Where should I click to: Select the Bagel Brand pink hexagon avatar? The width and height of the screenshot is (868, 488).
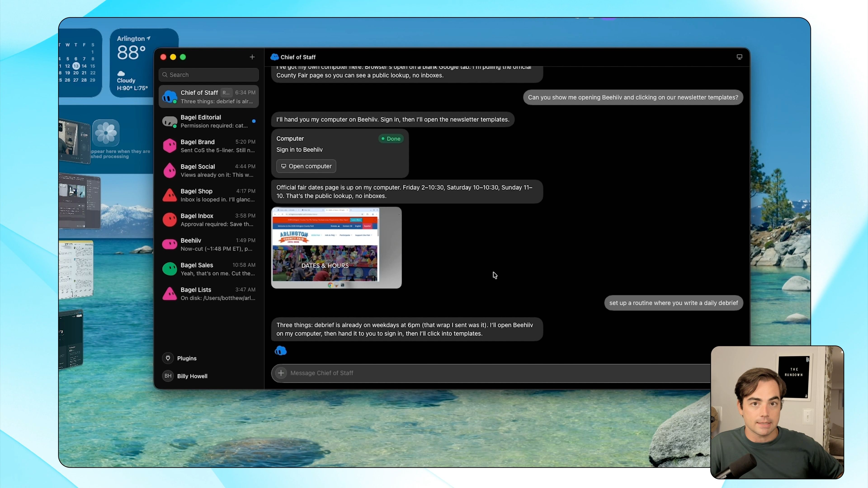pos(170,146)
